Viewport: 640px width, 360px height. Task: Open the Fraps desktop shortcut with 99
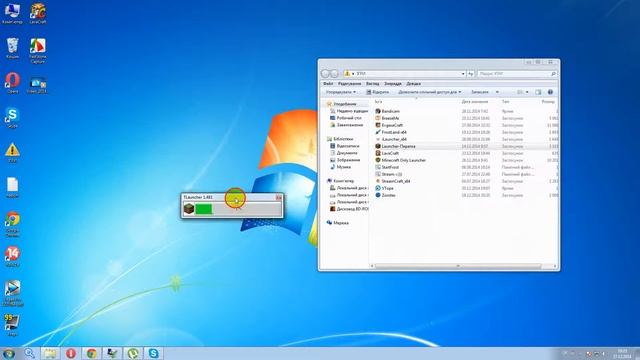point(12,325)
